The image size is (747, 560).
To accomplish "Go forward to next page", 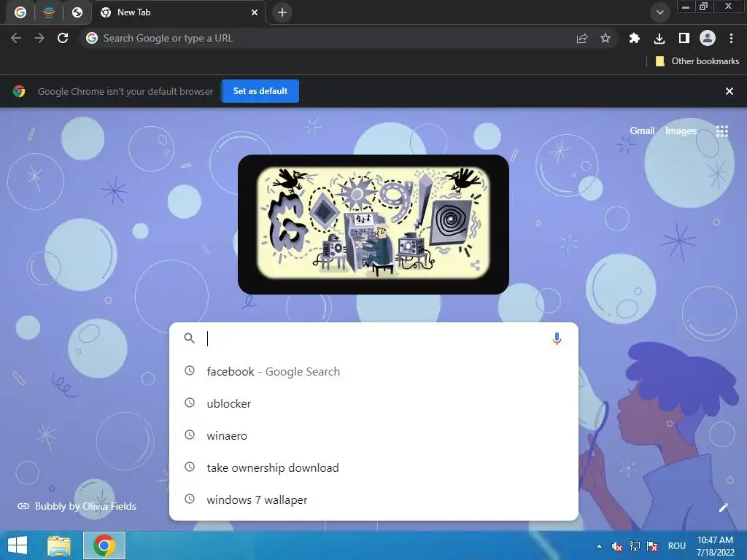I will click(39, 38).
